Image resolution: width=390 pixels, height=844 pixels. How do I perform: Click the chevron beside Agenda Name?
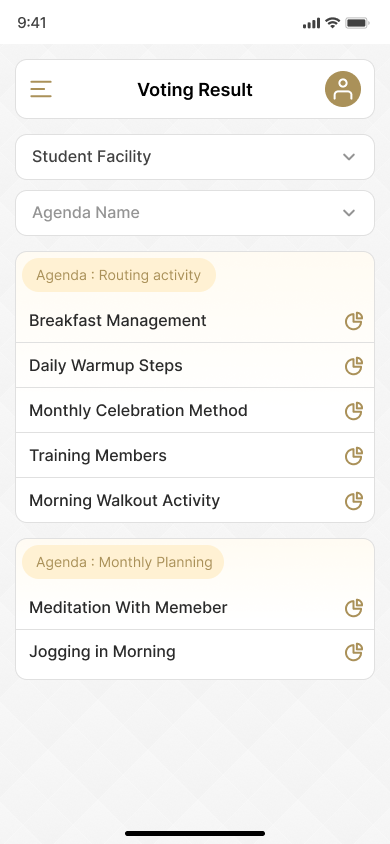pyautogui.click(x=349, y=213)
